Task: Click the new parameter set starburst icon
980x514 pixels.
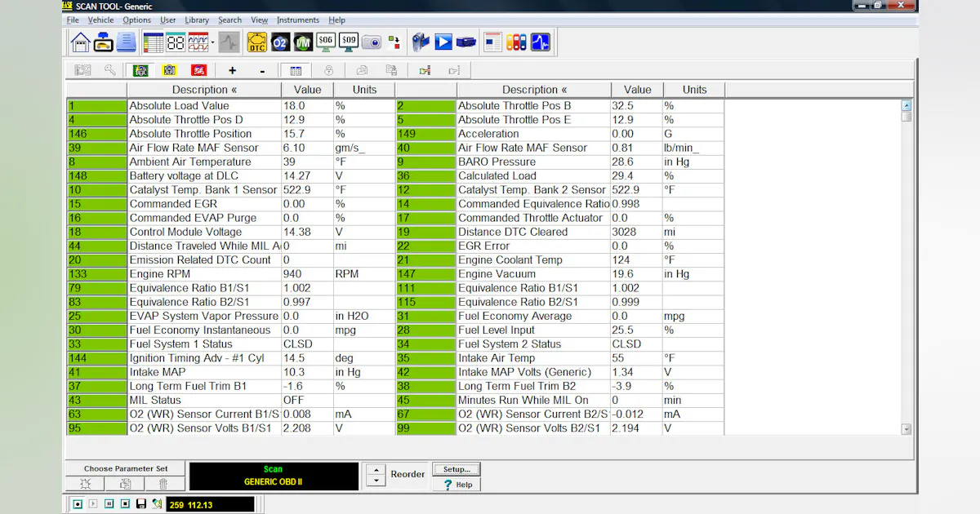Action: pyautogui.click(x=86, y=484)
